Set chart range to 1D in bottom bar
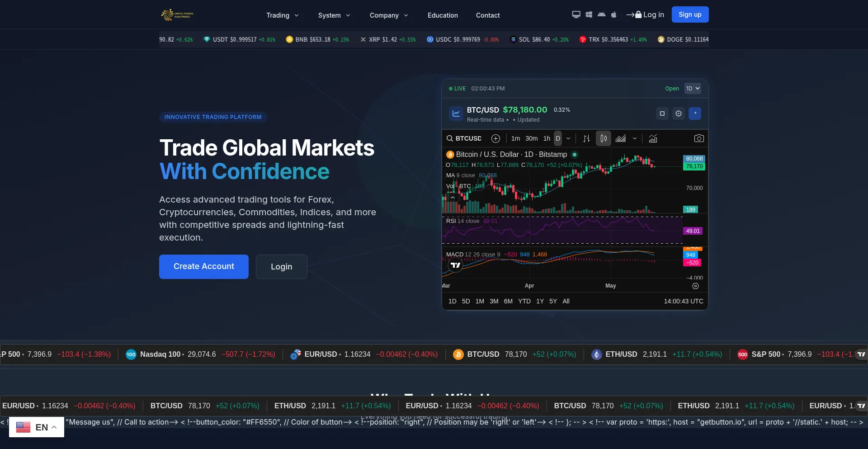The height and width of the screenshot is (449, 868). [x=452, y=301]
